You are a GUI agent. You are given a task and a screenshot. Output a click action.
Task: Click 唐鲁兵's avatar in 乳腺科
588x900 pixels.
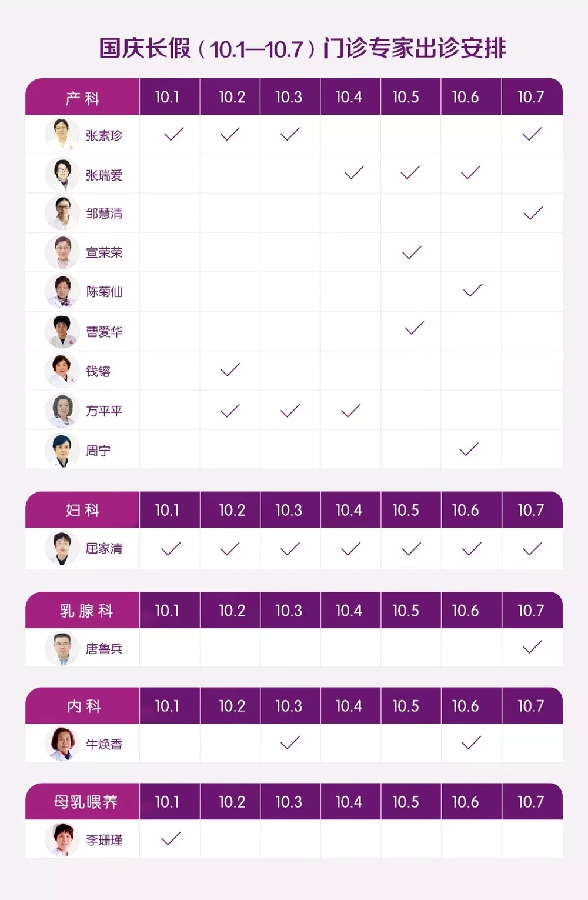click(x=62, y=648)
